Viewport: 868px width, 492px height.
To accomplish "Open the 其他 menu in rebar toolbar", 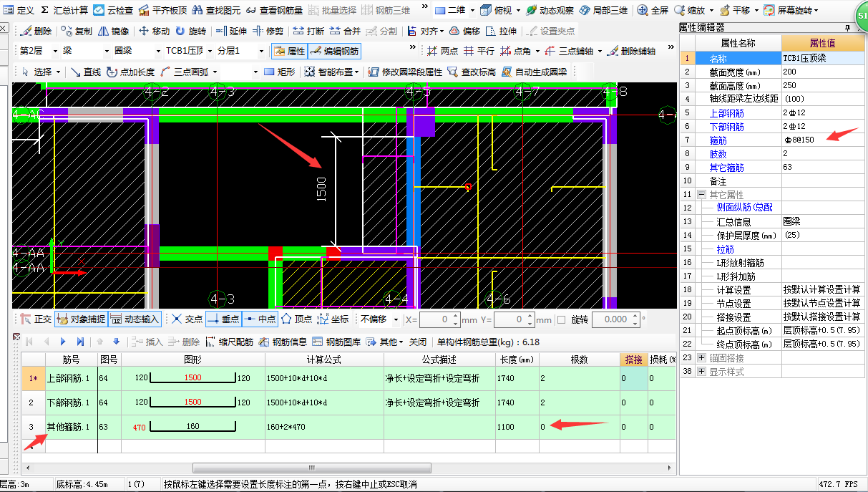I will [x=386, y=342].
